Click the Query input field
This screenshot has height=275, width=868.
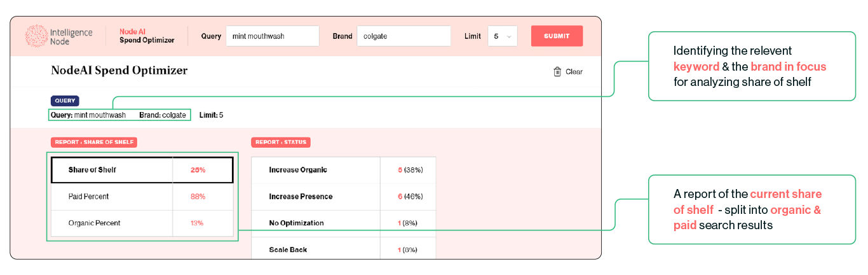pos(272,36)
